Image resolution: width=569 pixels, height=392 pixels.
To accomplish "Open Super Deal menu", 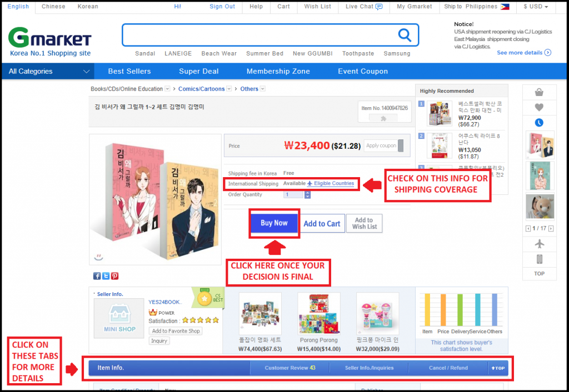I will (199, 71).
